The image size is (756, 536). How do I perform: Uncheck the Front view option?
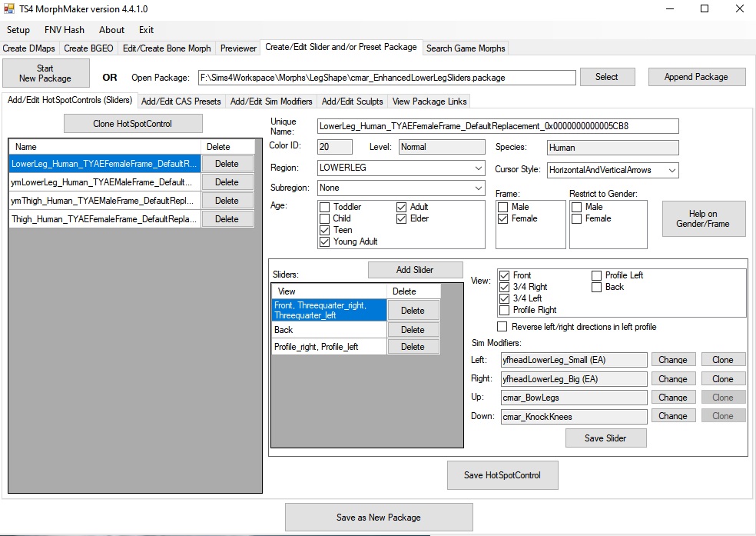505,275
